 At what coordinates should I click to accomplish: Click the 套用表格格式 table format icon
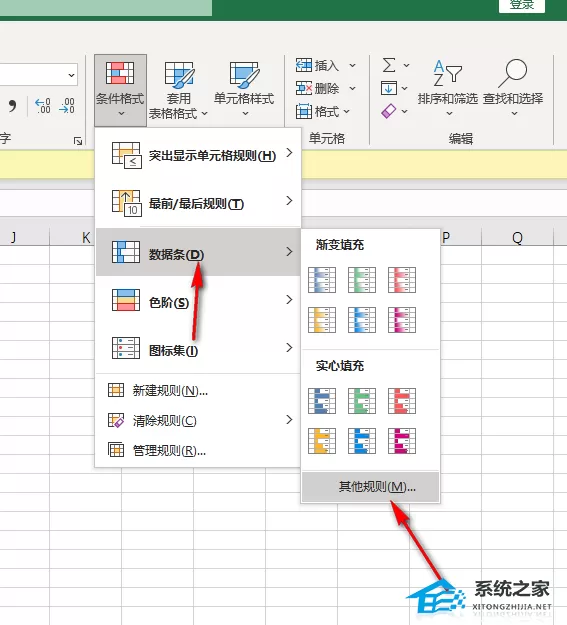coord(179,75)
